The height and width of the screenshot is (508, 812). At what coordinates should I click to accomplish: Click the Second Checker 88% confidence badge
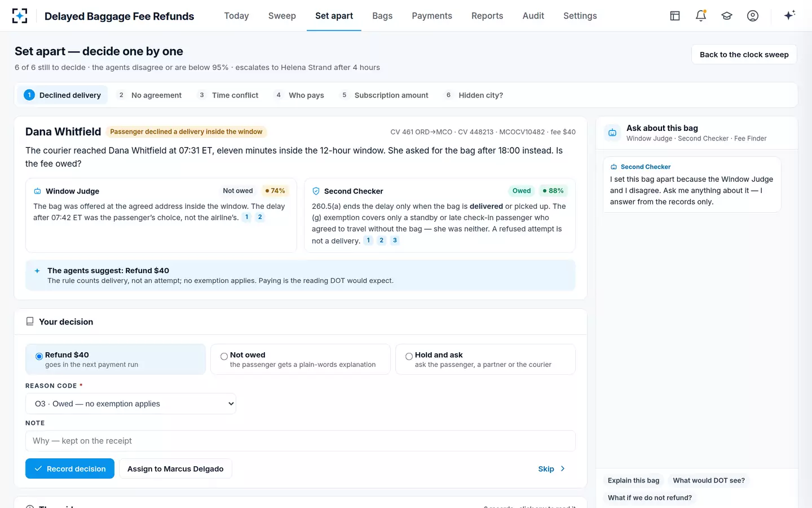(553, 191)
